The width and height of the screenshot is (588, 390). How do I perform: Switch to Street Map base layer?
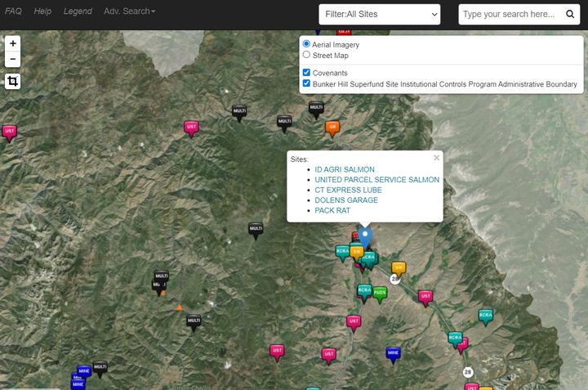(x=306, y=55)
